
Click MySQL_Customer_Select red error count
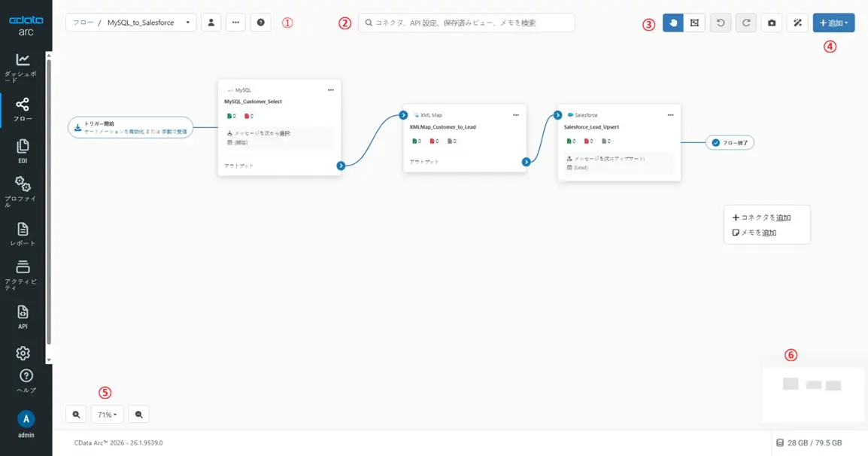coord(248,117)
